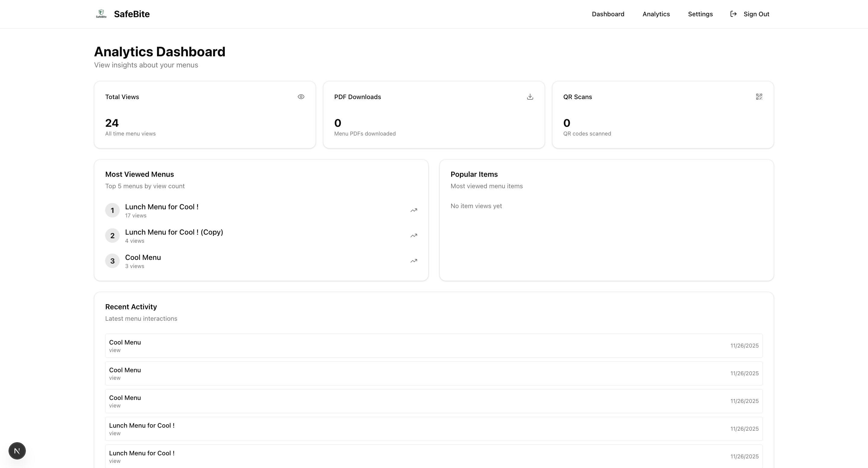Viewport: 868px width, 468px height.
Task: Click the first Cool Menu recent activity row
Action: (433, 346)
